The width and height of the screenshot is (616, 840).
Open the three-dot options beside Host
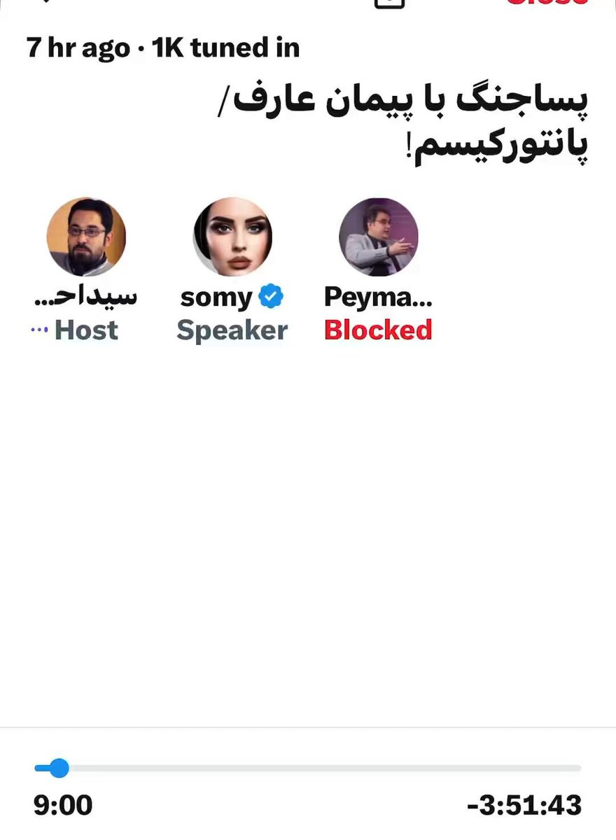point(38,330)
